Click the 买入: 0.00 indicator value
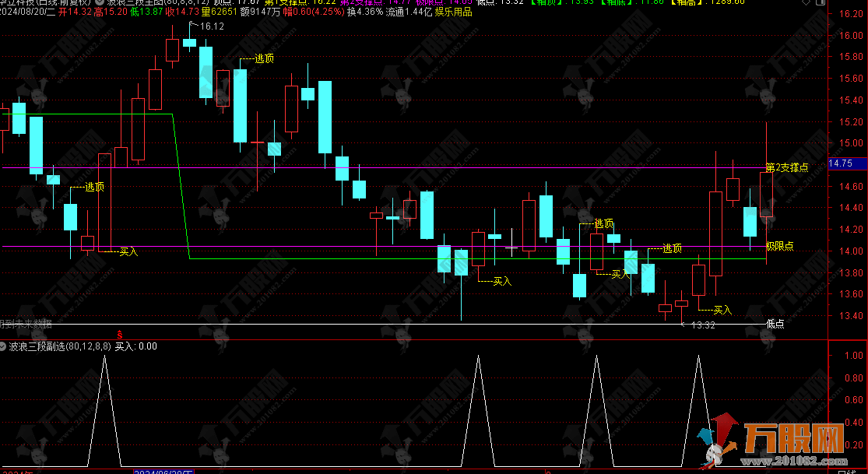This screenshot has width=868, height=474. [x=135, y=346]
